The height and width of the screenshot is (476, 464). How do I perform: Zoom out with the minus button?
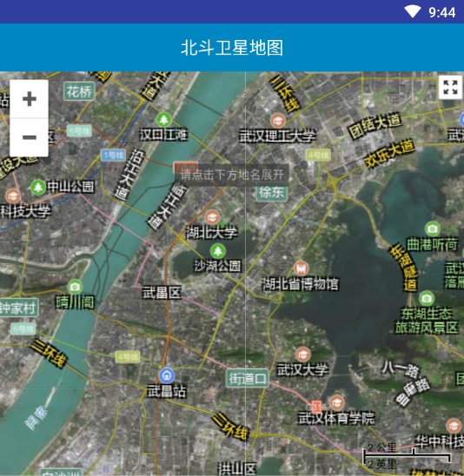[30, 137]
